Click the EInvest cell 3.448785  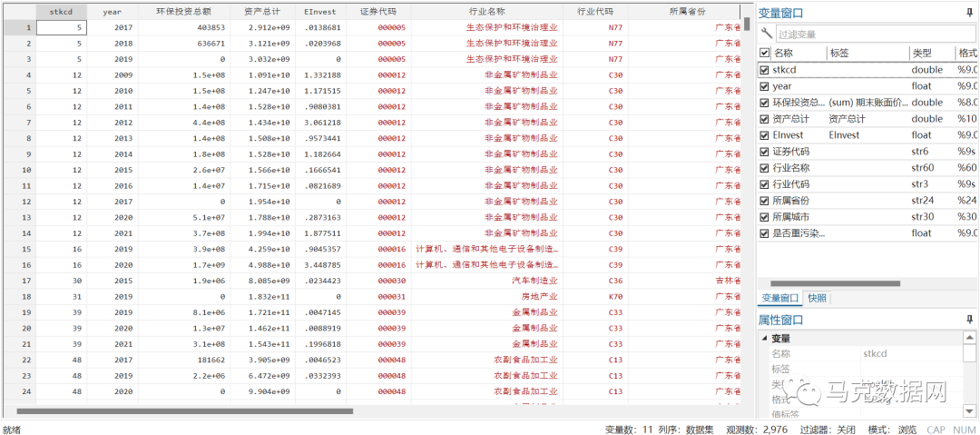click(320, 264)
